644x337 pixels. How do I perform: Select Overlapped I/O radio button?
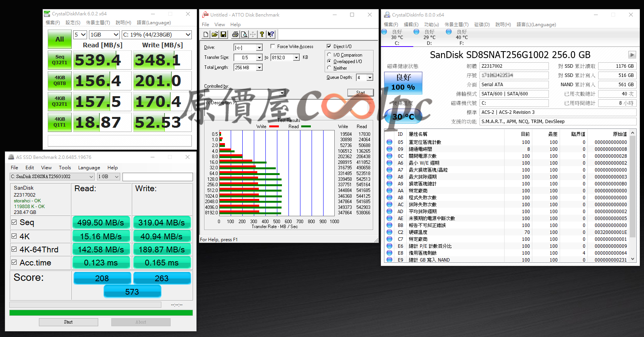click(329, 62)
